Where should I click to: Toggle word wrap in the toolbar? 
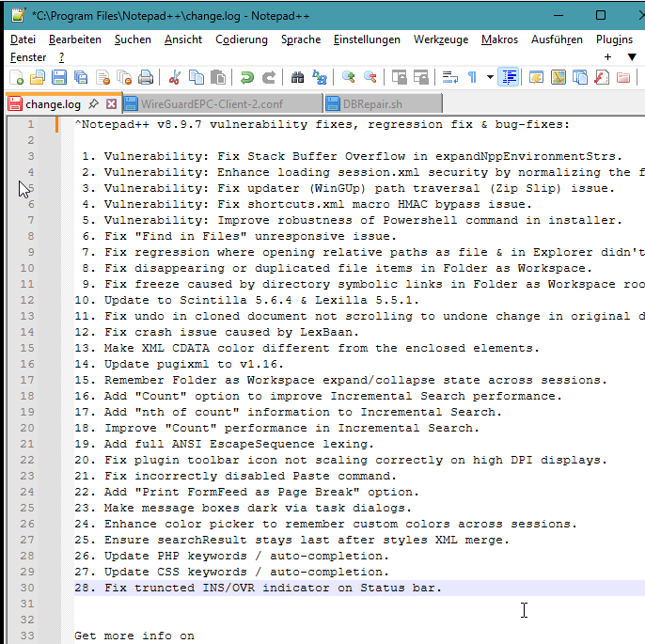(x=450, y=77)
